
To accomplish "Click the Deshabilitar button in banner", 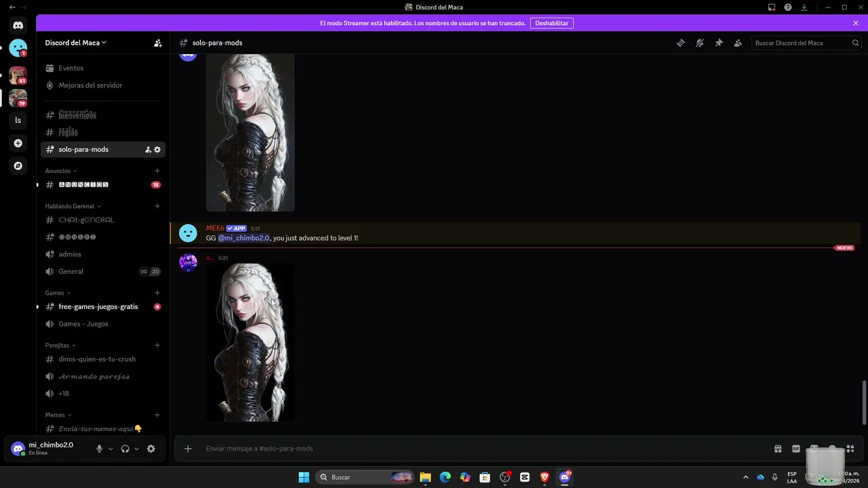I will 551,23.
